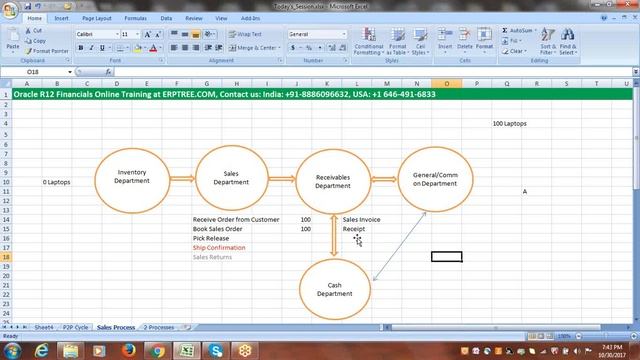Decrease decimal places

[x=343, y=48]
